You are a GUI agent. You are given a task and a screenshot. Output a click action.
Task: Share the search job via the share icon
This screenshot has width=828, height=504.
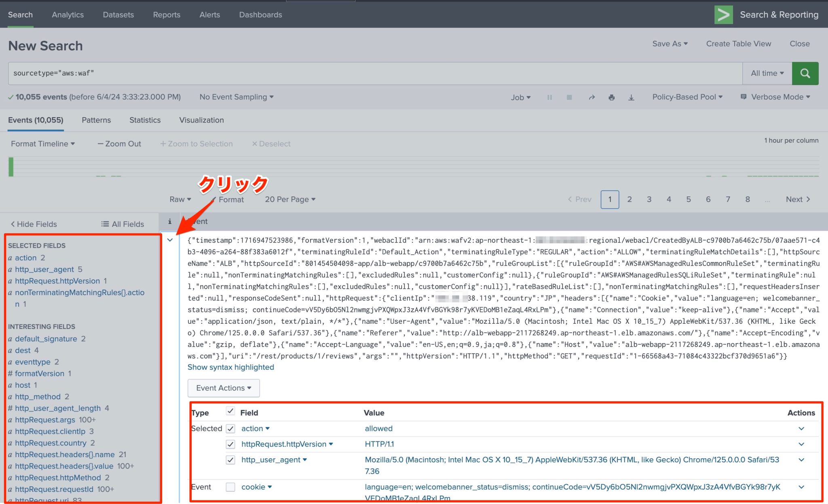(x=591, y=97)
